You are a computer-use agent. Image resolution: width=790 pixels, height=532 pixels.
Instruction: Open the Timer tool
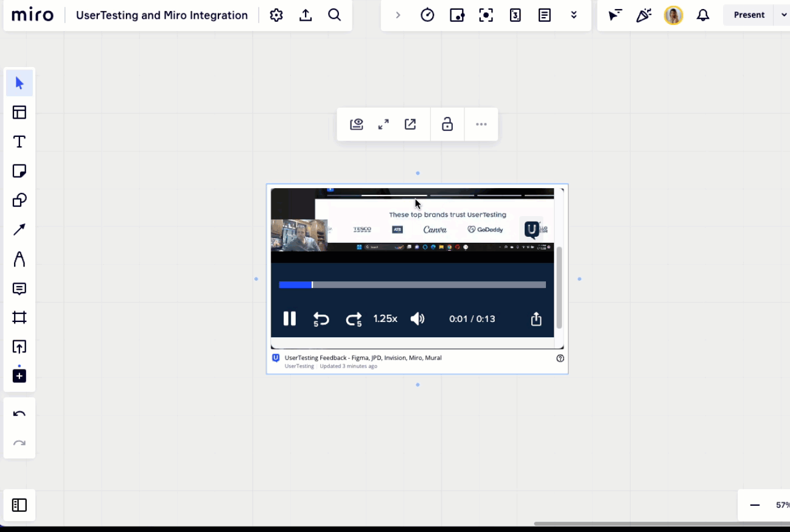click(x=427, y=15)
